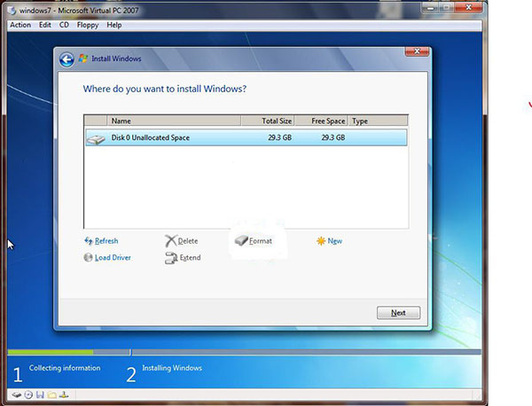
Task: Click the CD drive status bar icon
Action: point(28,394)
